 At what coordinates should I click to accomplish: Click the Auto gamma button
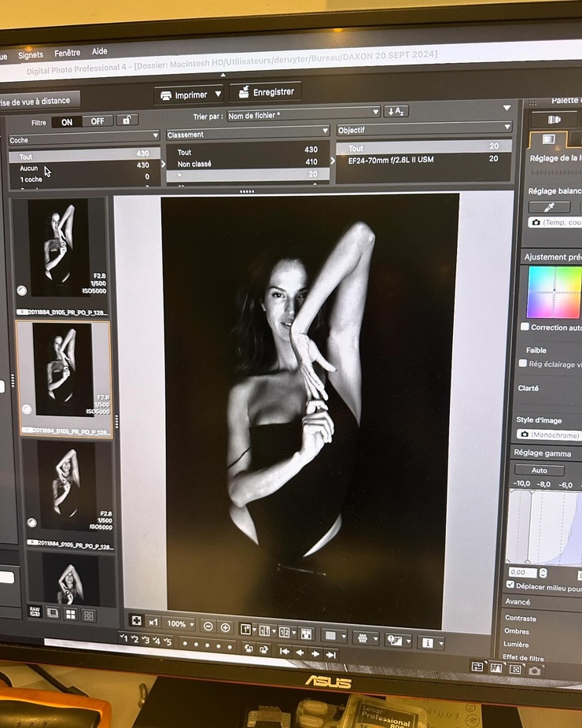click(540, 470)
